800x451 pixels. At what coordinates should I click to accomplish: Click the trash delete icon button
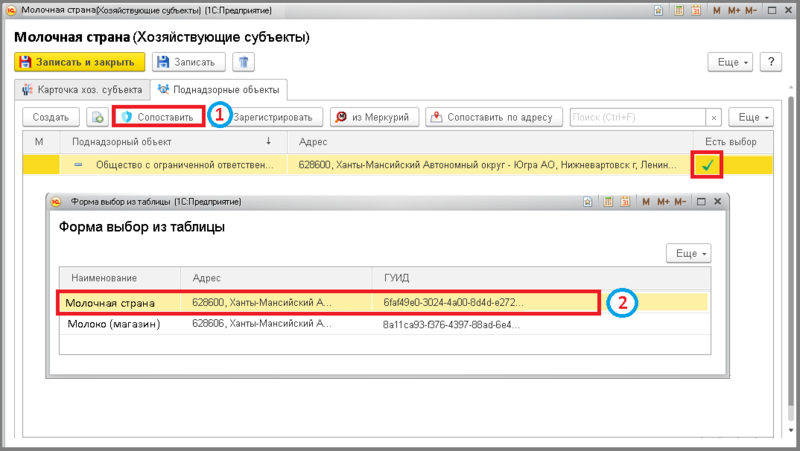pyautogui.click(x=243, y=62)
